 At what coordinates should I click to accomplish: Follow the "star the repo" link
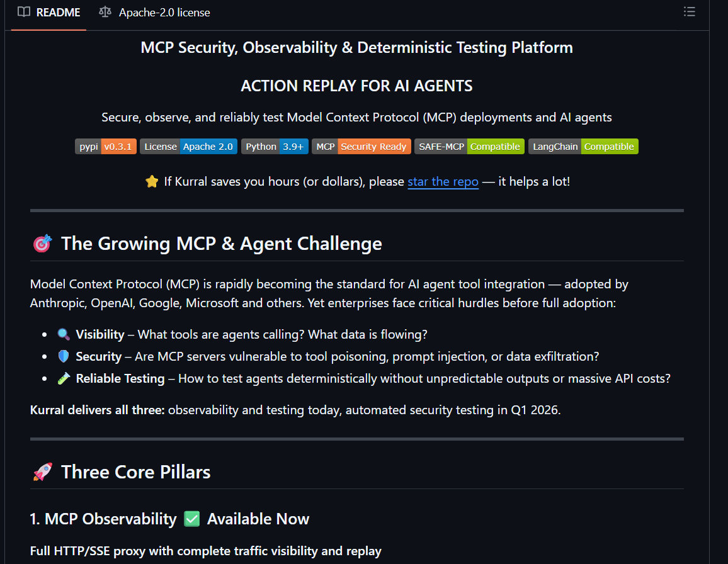pyautogui.click(x=443, y=181)
